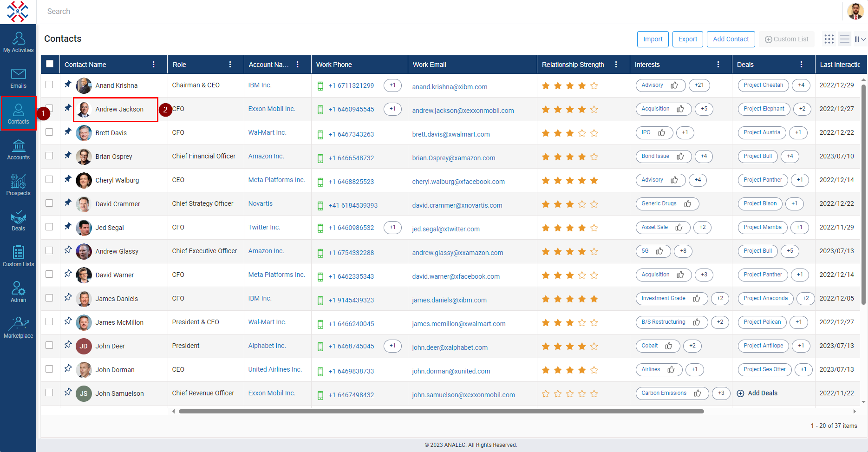Screen dimensions: 868x452
Task: Open Emails section in sidebar
Action: 18,78
